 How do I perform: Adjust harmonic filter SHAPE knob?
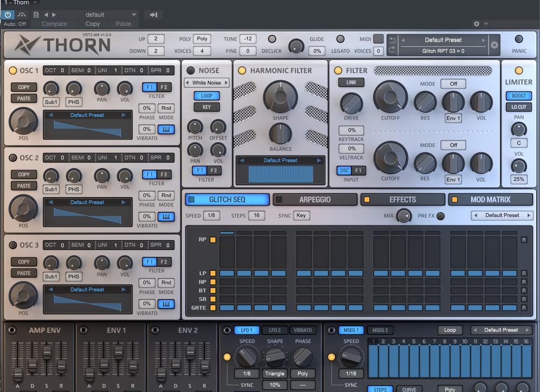tap(280, 97)
